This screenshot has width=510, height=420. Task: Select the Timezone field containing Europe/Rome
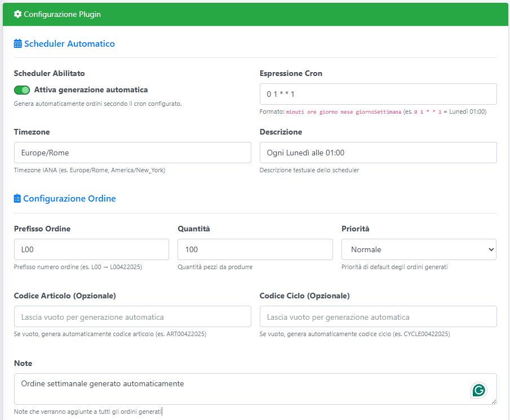click(132, 152)
